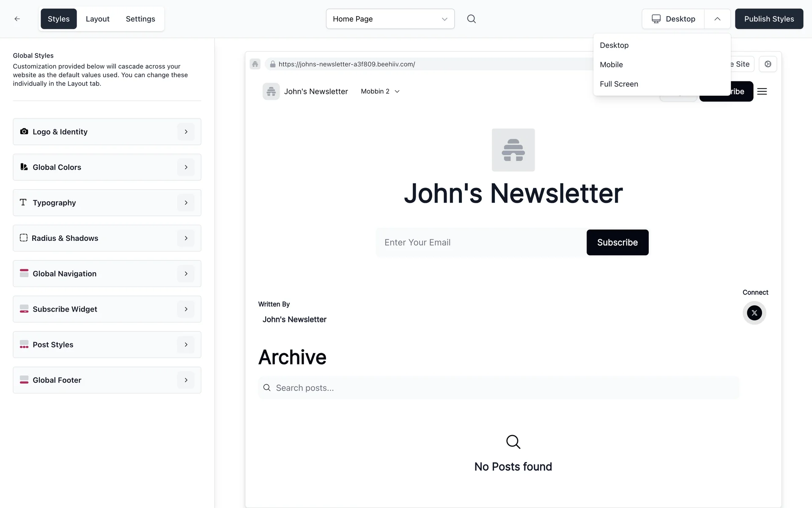Click the gear icon in preview bar

point(768,64)
